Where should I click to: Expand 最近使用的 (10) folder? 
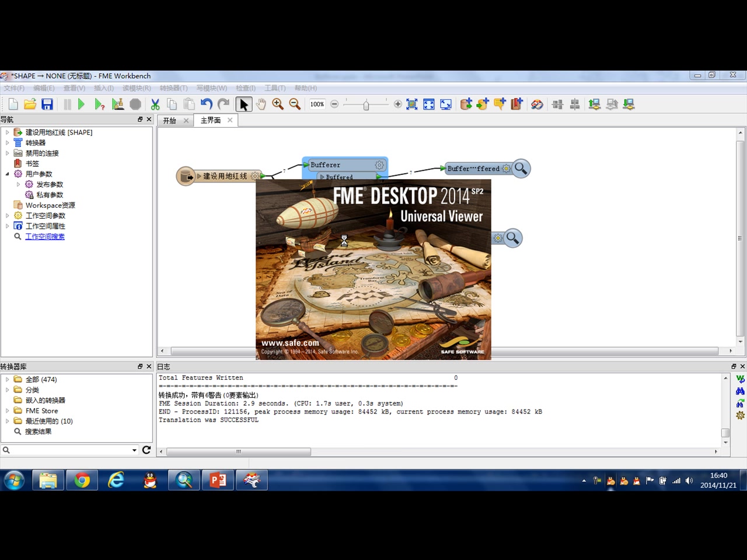point(7,421)
